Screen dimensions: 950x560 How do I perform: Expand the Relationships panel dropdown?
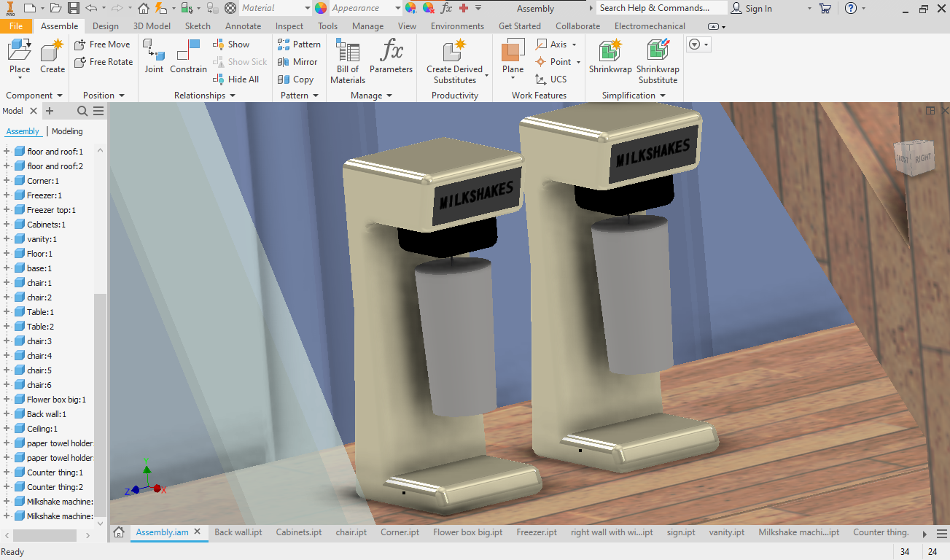233,96
